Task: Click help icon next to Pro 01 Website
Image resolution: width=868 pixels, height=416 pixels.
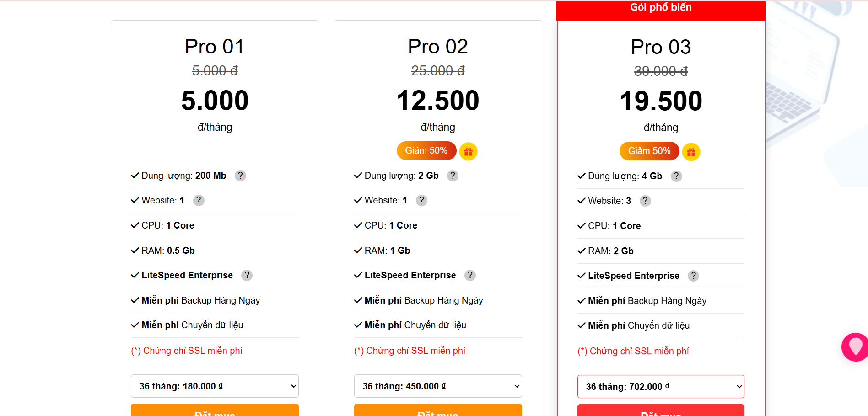Action: click(199, 200)
